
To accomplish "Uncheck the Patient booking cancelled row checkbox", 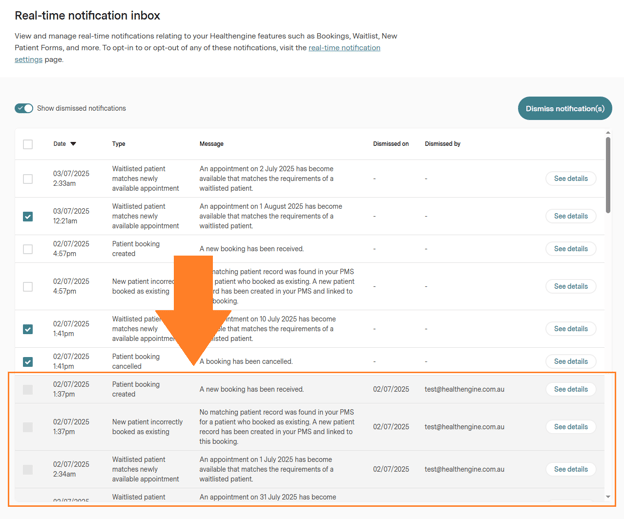I will pos(28,362).
